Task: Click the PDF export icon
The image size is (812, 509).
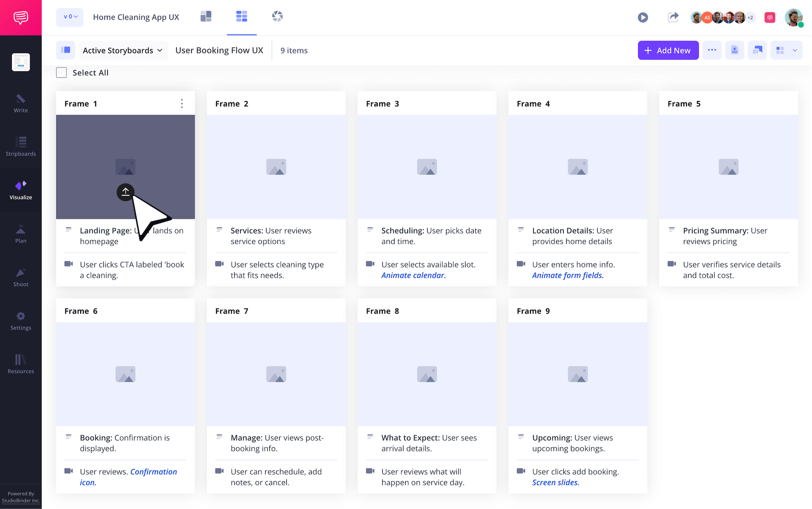Action: 735,50
